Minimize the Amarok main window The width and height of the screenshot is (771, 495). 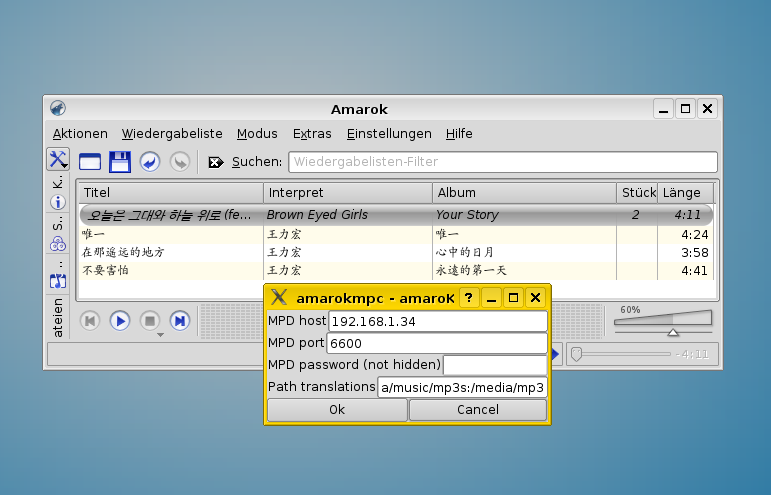pyautogui.click(x=663, y=109)
